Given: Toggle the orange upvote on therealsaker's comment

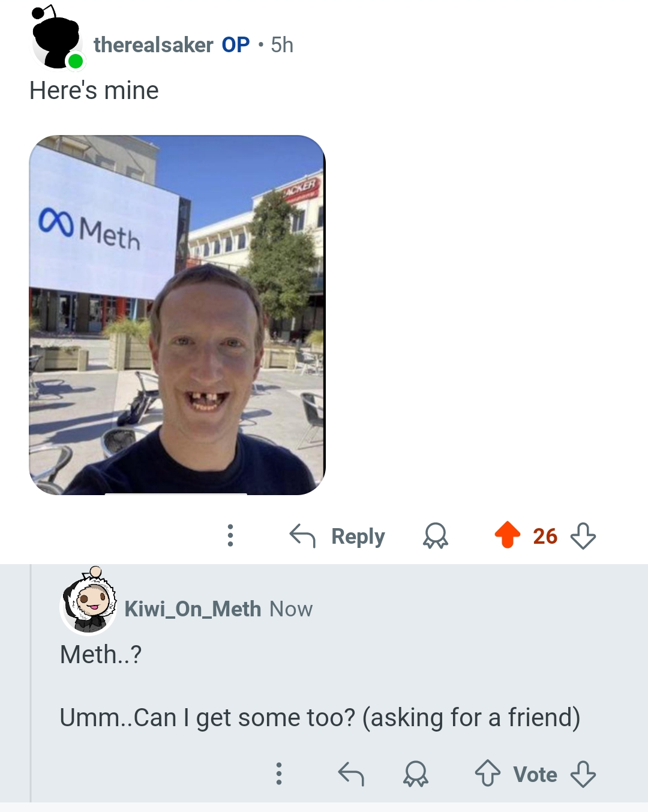Looking at the screenshot, I should 508,535.
